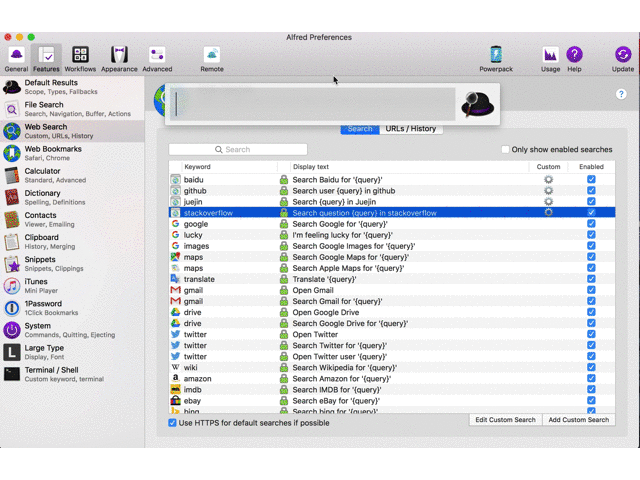
Task: Disable the amazon search checkbox
Action: (591, 378)
